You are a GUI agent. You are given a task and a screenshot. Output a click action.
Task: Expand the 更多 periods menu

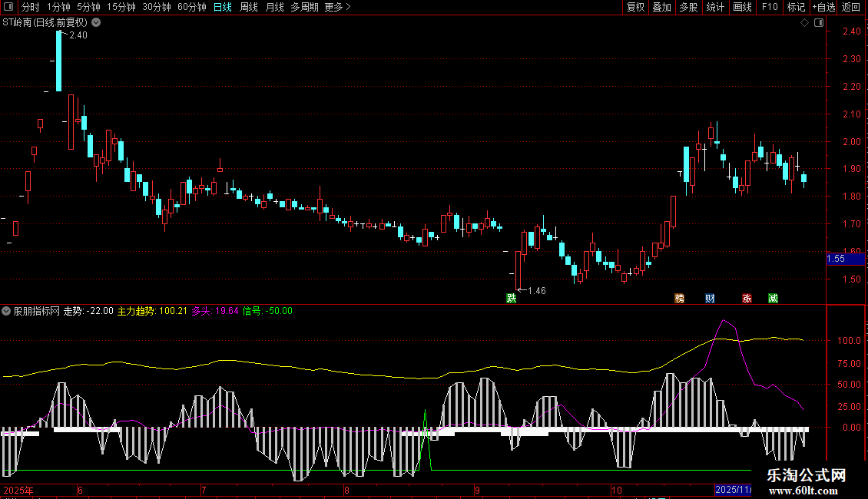(x=337, y=7)
